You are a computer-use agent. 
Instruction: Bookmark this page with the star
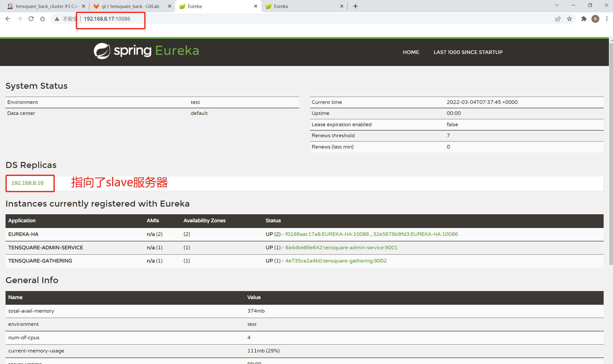coord(569,19)
